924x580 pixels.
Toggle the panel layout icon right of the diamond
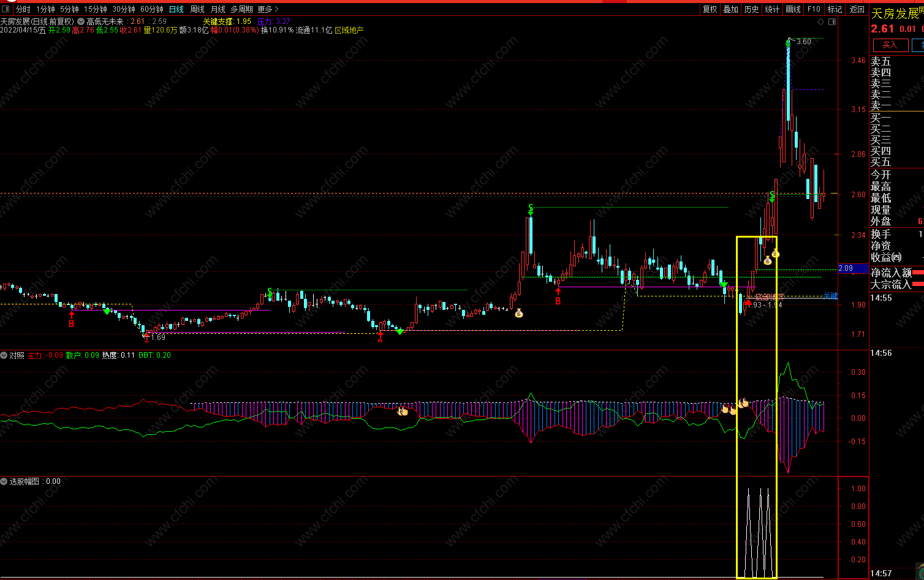coord(831,21)
